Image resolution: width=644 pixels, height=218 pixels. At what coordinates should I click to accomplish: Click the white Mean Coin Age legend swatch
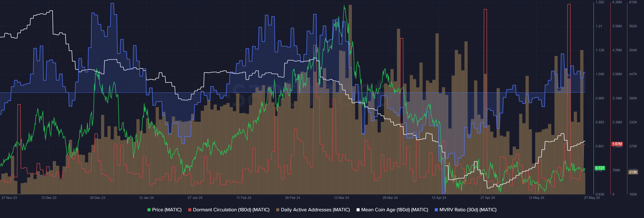tap(358, 210)
